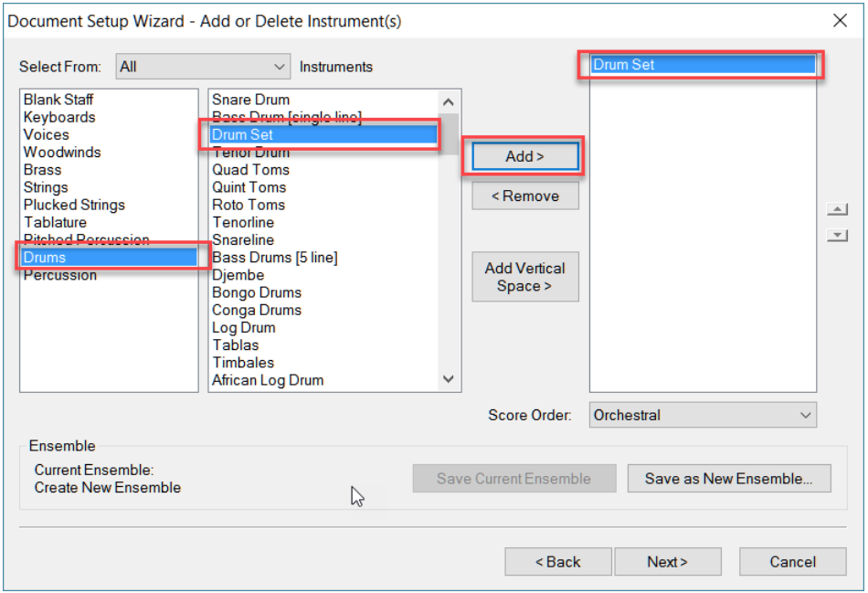Click the scroll-down arrow on instrument list
868x593 pixels.
tap(448, 377)
